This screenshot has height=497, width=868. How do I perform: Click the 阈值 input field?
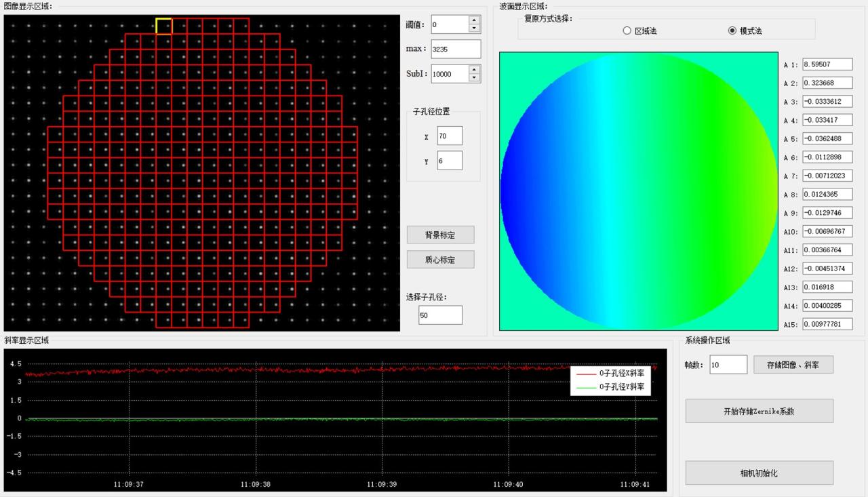[x=450, y=24]
